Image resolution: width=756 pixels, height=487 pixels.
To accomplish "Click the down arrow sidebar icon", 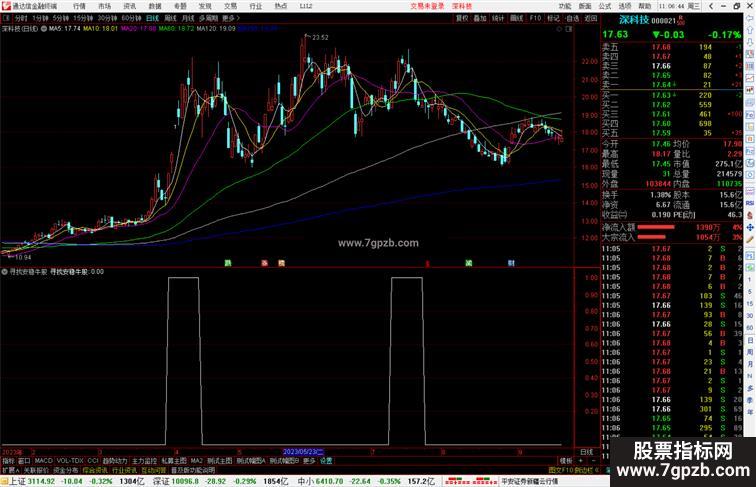I will pyautogui.click(x=750, y=42).
